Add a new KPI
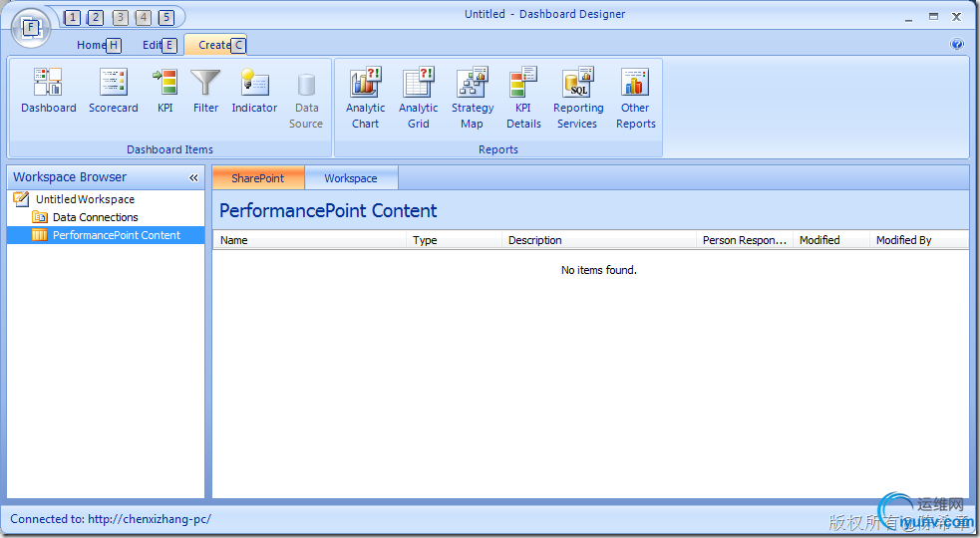Screen dimensions: 980x538 165,92
